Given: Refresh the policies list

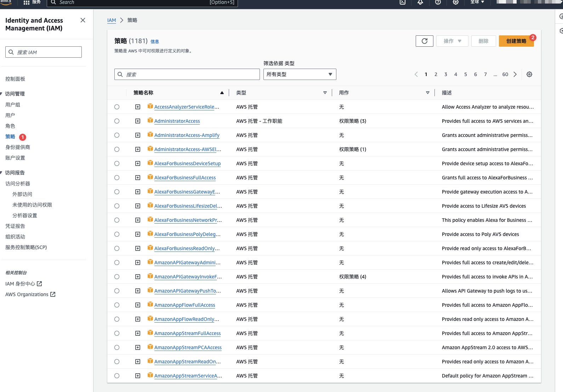Looking at the screenshot, I should click(x=425, y=41).
